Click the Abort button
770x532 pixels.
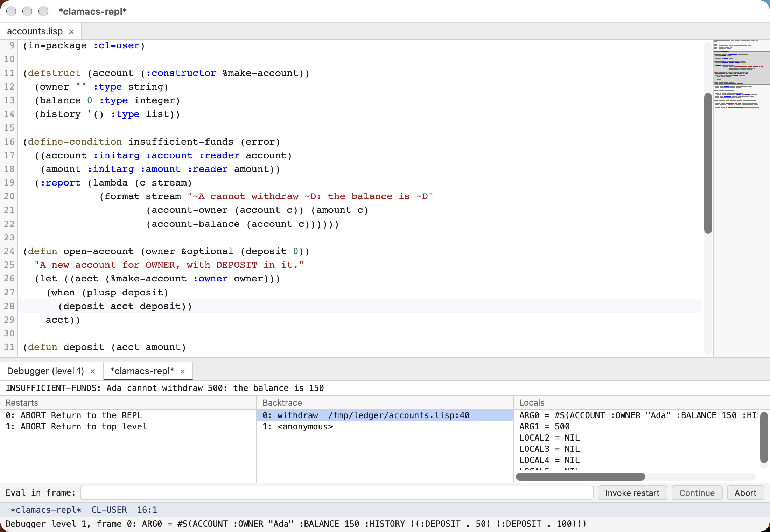tap(745, 493)
